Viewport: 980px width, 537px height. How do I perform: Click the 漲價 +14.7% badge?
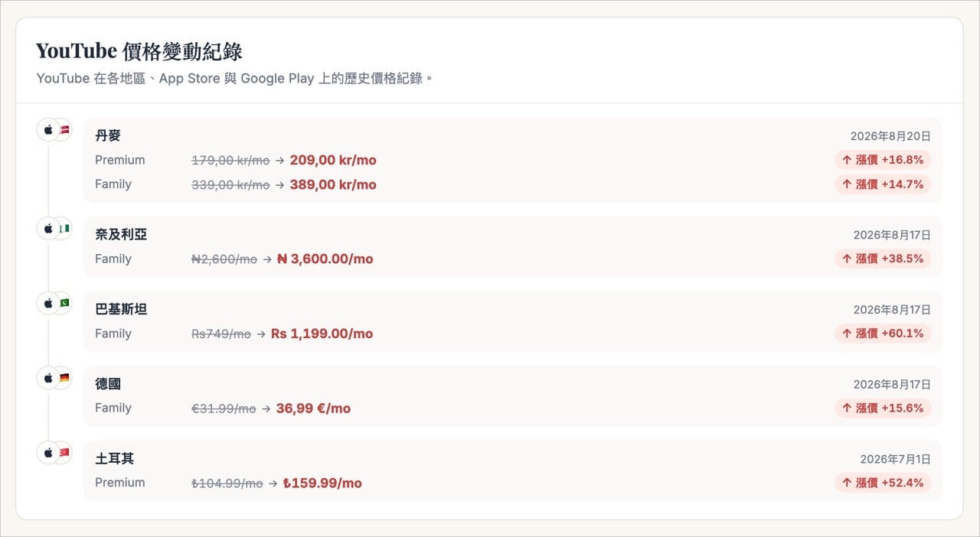pos(883,184)
